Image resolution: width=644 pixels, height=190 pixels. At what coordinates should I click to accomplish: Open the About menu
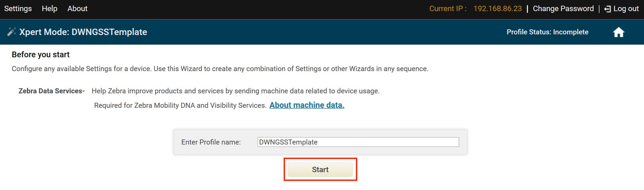[x=77, y=8]
